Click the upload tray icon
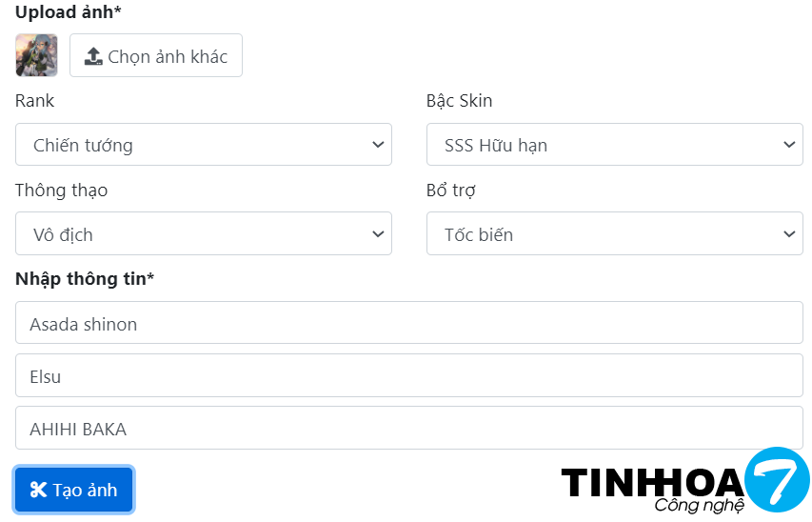This screenshot has width=812, height=522. tap(93, 56)
